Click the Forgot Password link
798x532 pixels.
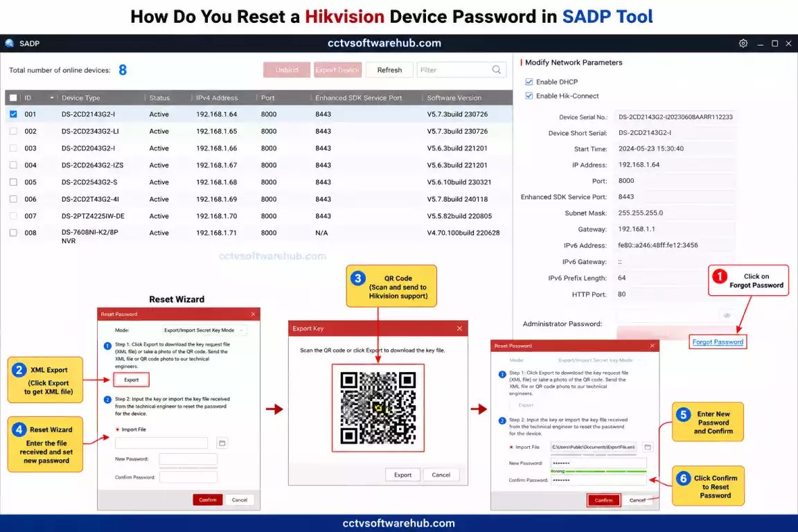(x=718, y=342)
